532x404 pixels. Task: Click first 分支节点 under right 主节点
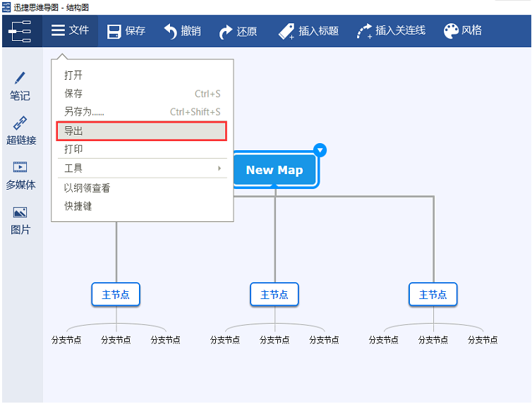pyautogui.click(x=383, y=340)
